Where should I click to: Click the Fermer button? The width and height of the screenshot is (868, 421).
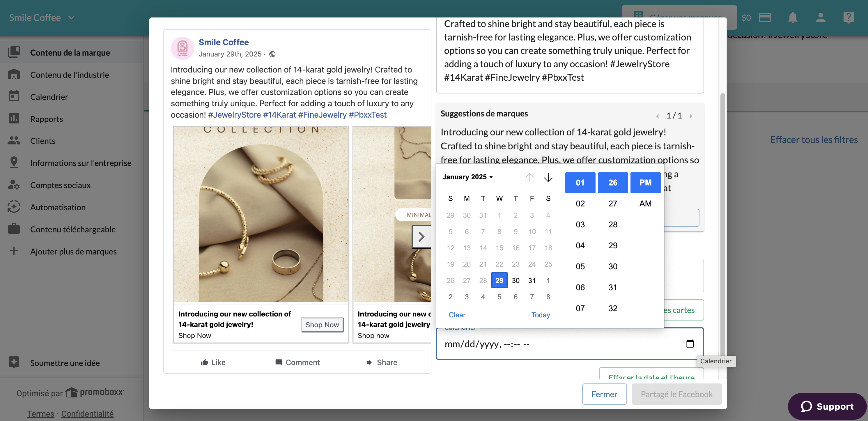pos(604,394)
